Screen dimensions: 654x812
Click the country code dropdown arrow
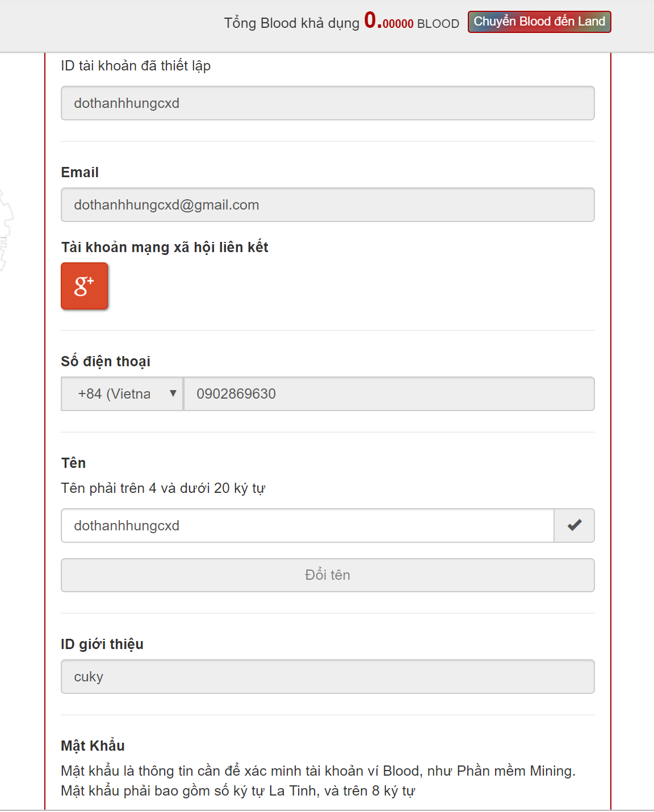(173, 393)
